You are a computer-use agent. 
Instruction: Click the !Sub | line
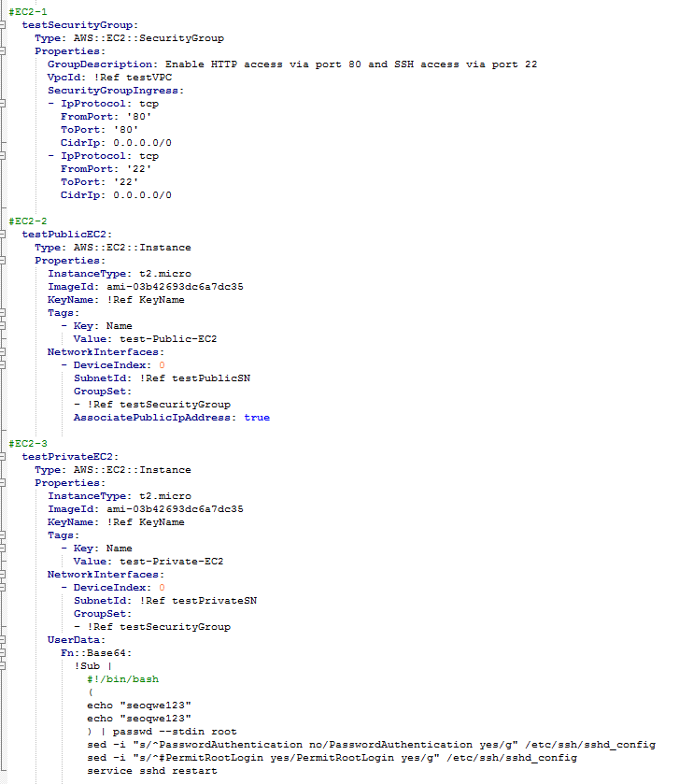[93, 666]
